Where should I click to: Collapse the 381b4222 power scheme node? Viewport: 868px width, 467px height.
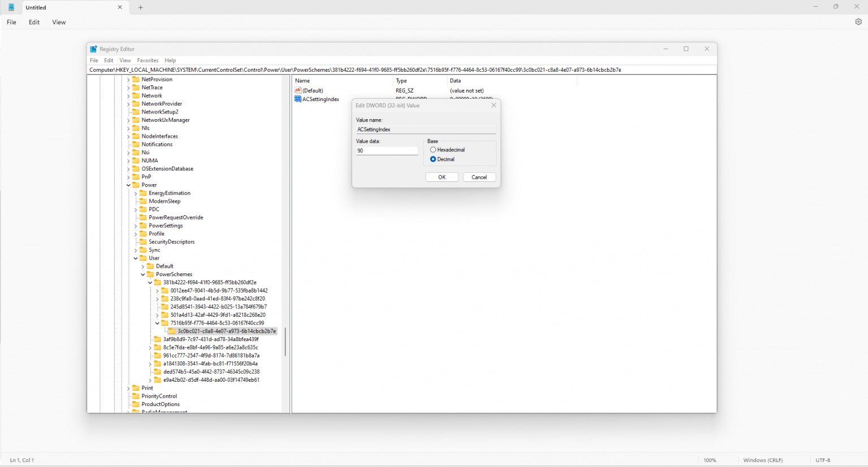pos(150,282)
